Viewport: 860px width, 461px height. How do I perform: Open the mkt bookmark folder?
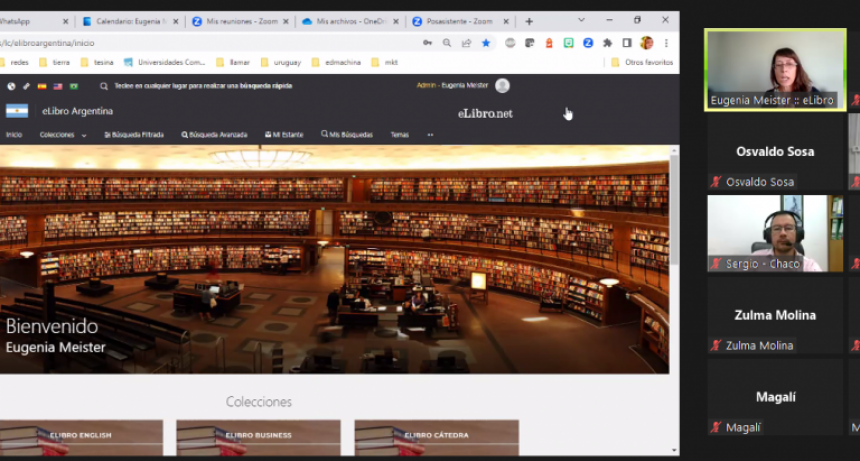tap(384, 62)
